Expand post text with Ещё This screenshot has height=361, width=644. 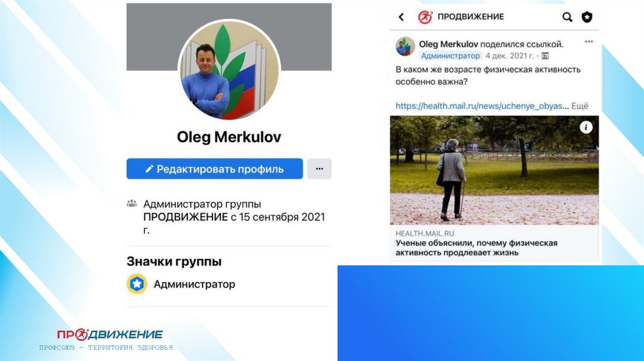[580, 106]
